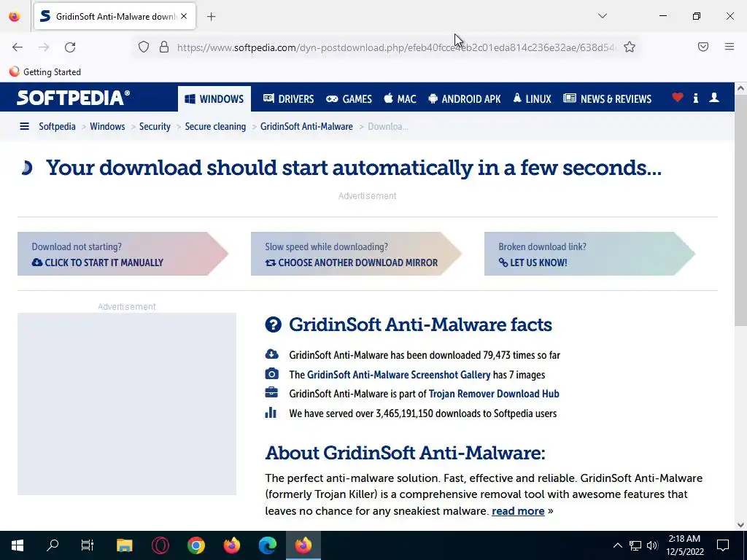This screenshot has width=747, height=560.
Task: Click the vertical scrollbar thumb
Action: pos(740,211)
